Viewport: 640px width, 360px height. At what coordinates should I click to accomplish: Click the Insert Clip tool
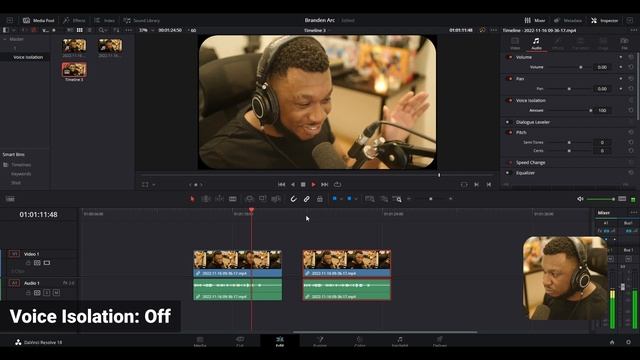point(249,199)
